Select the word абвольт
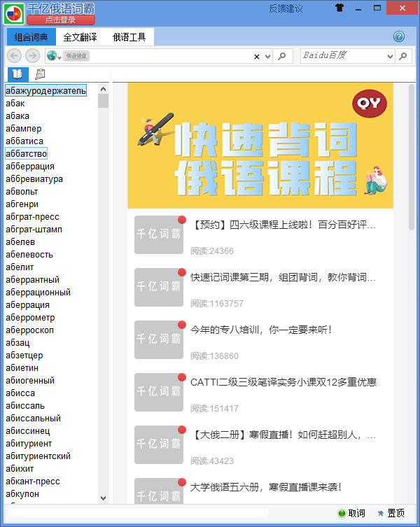The height and width of the screenshot is (527, 420). [22, 191]
